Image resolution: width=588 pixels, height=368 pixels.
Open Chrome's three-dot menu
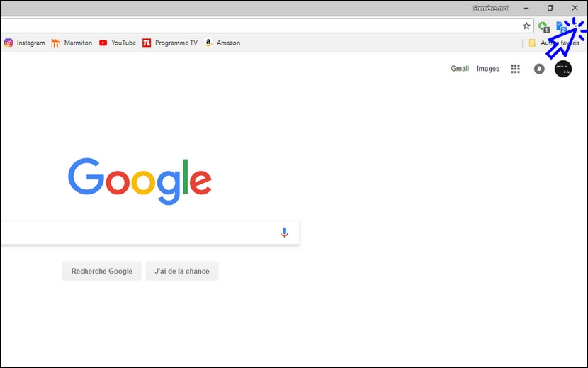(577, 26)
